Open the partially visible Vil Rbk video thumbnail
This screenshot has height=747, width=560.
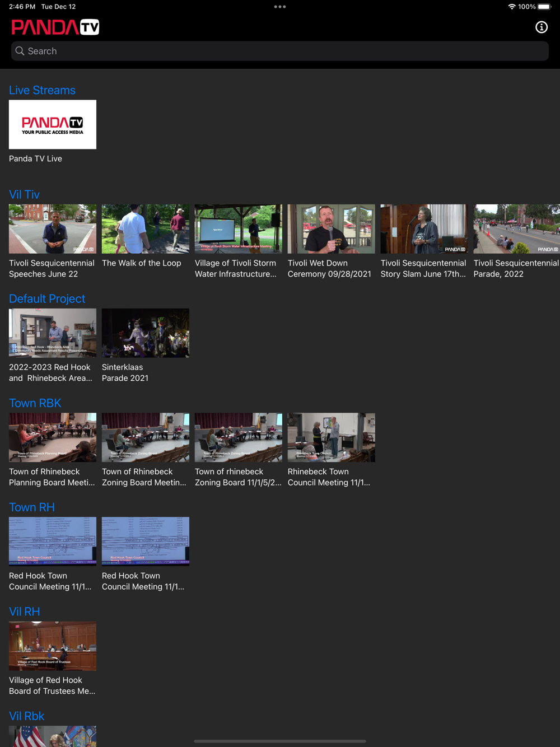pyautogui.click(x=53, y=736)
